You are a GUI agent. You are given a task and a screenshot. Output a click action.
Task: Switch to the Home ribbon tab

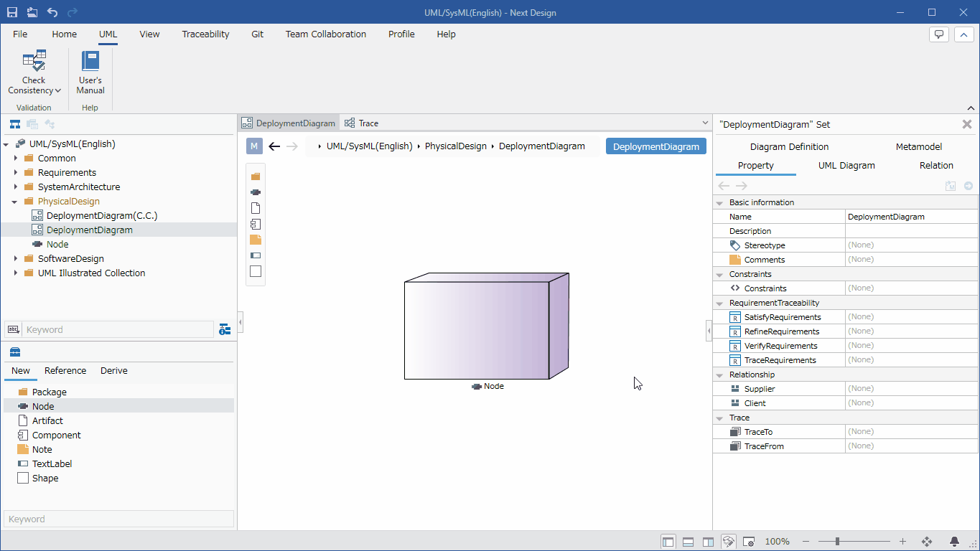click(x=64, y=34)
